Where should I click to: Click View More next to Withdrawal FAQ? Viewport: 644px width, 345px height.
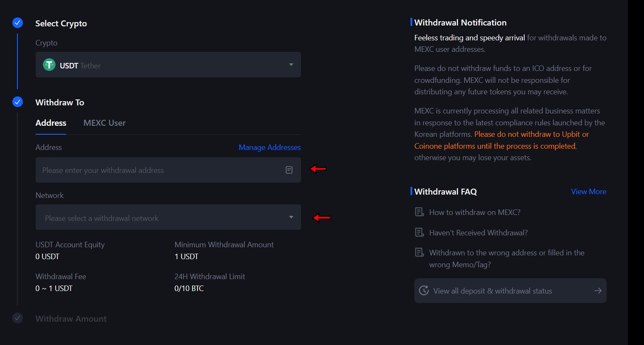(588, 191)
